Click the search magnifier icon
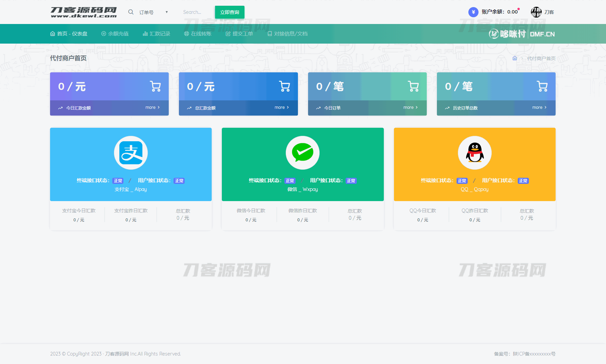 click(131, 12)
